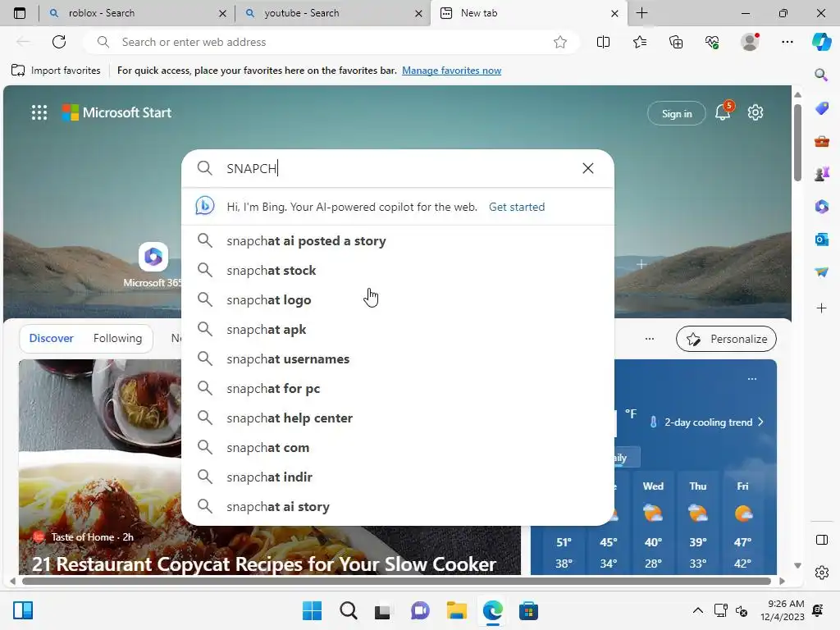This screenshot has width=840, height=630.
Task: Open Windows Start menu
Action: 312,610
